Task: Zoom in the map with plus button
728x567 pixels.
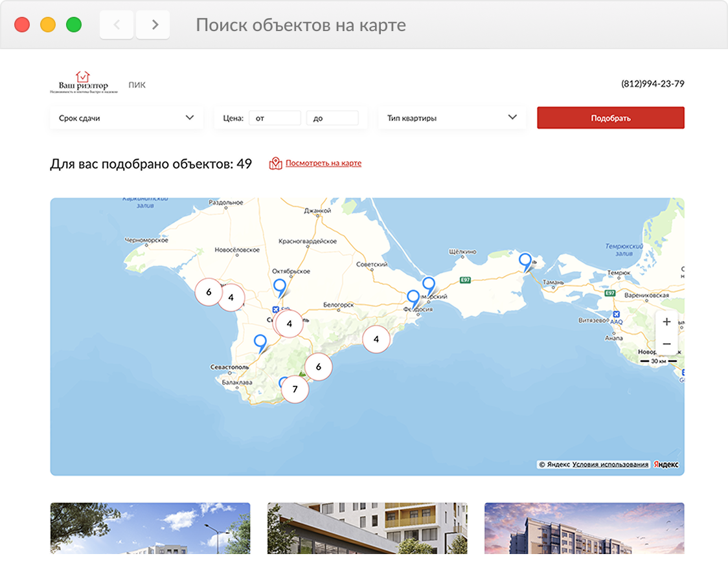Action: (666, 322)
